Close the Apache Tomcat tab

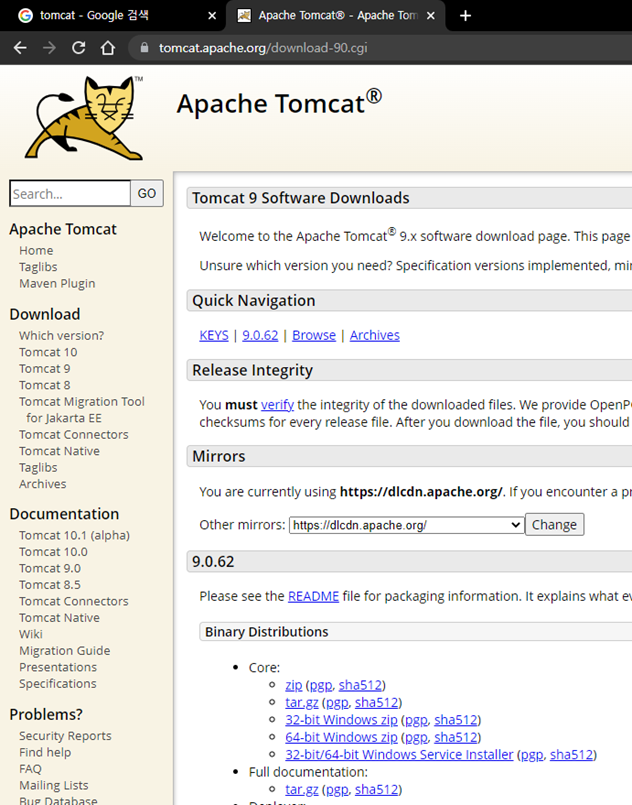click(431, 16)
